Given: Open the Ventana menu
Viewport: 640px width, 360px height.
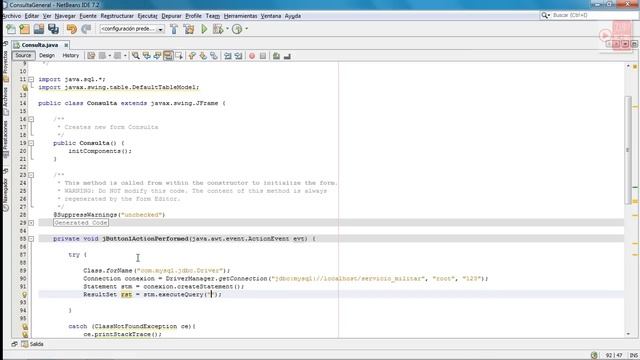Looking at the screenshot, I should click(x=271, y=16).
